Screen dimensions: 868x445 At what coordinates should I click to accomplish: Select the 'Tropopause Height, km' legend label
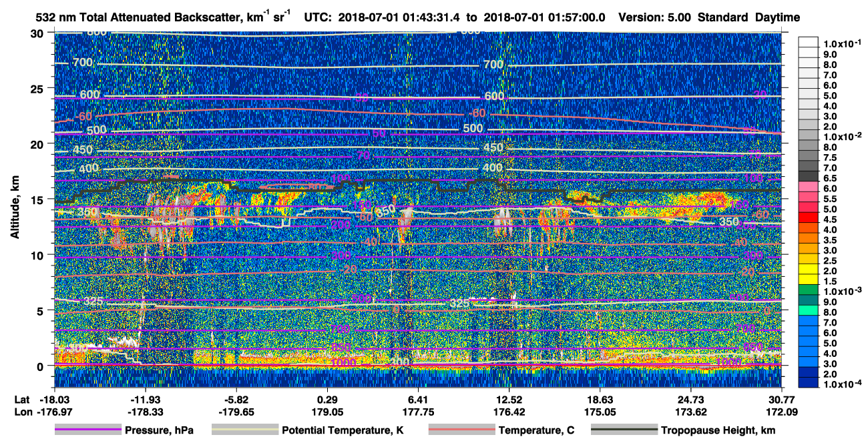tap(718, 430)
